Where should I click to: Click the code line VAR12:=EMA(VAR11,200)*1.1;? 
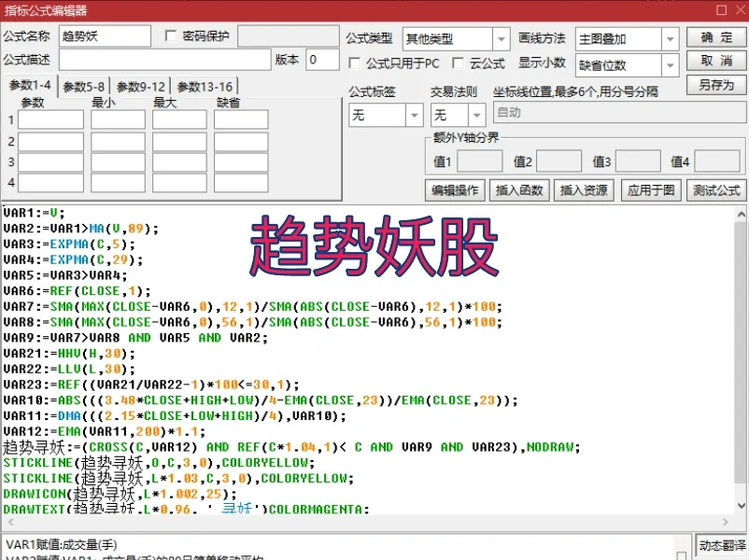105,431
